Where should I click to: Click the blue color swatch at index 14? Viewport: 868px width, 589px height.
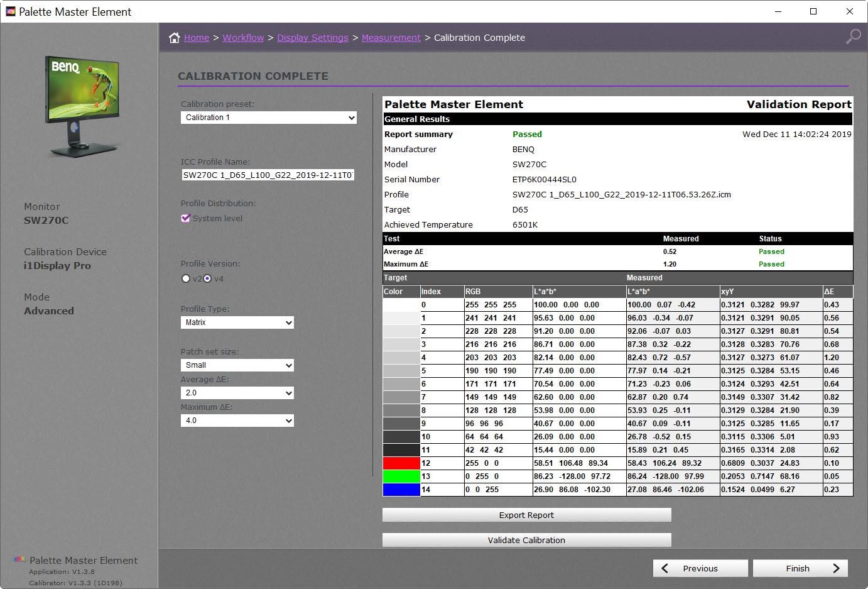point(401,490)
